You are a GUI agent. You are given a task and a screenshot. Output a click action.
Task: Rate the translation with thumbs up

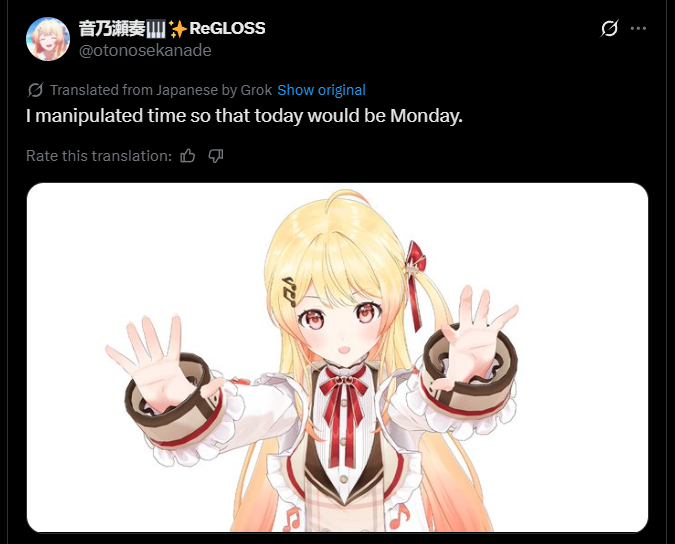[188, 156]
